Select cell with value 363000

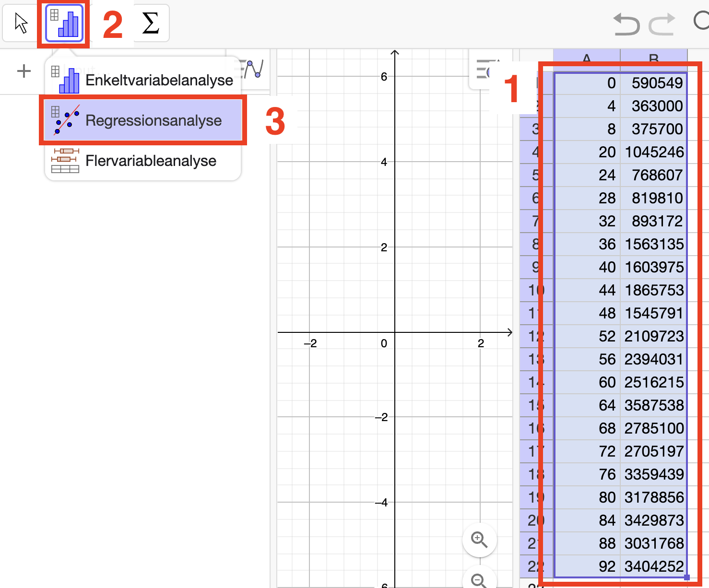(x=653, y=106)
